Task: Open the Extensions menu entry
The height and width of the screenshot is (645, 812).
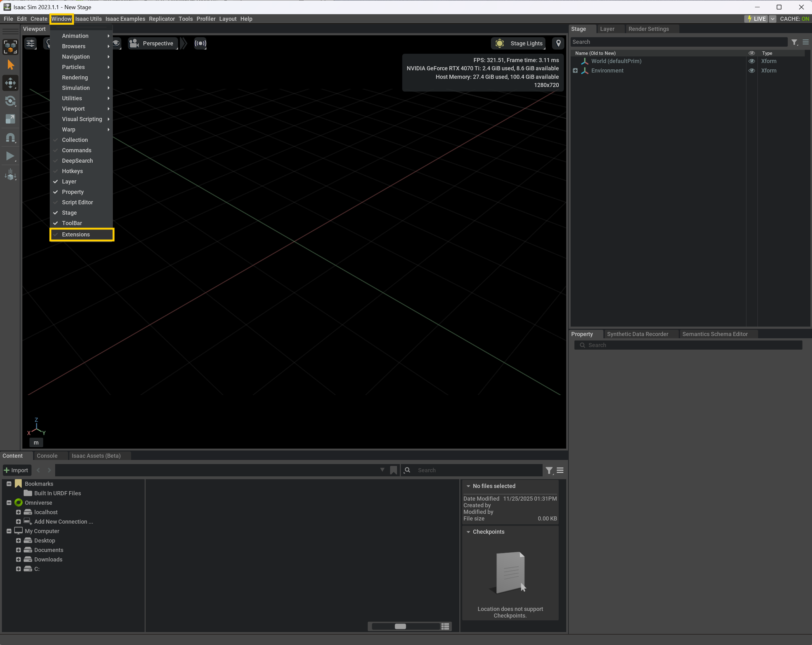Action: (76, 234)
